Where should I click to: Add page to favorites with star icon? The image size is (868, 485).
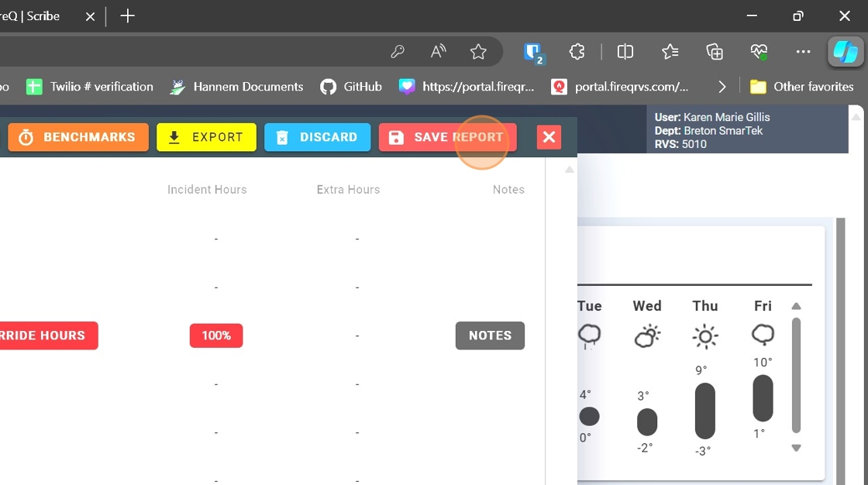[x=478, y=52]
